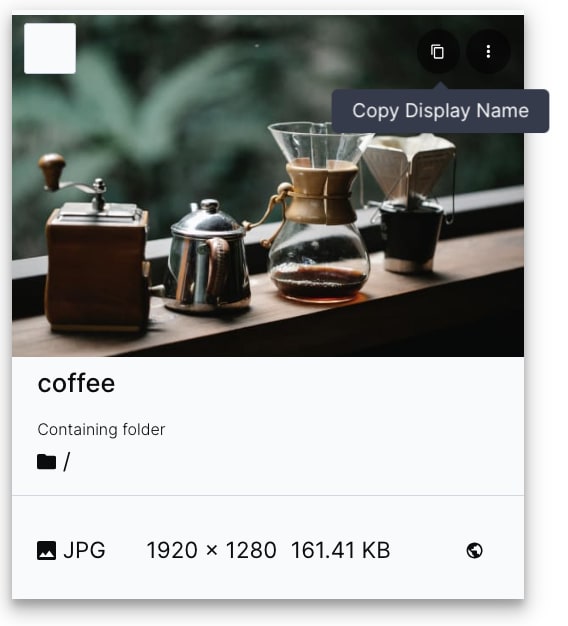
Task: Click the Copy Display Name tooltip
Action: click(x=440, y=111)
